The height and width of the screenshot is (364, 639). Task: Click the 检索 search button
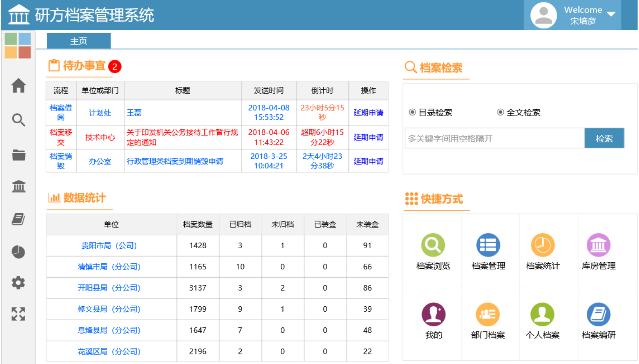pos(604,138)
